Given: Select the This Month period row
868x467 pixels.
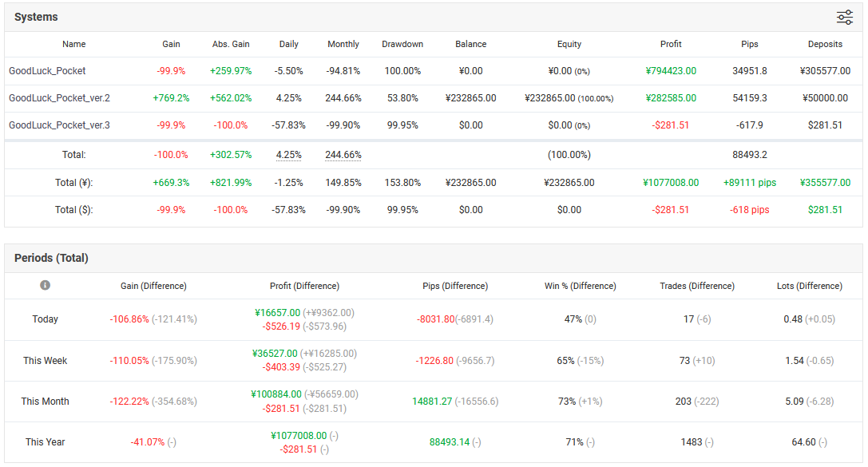Looking at the screenshot, I should [434, 402].
